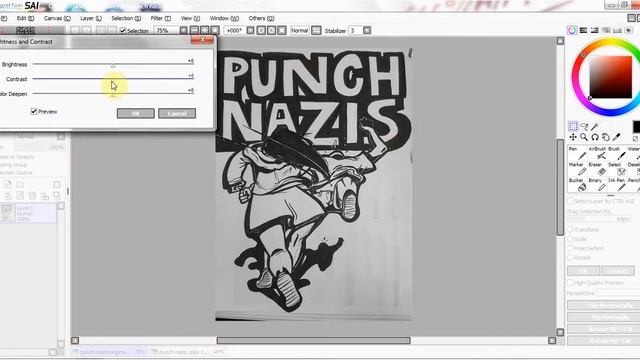Choose the magic wand tool
640x360 pixels.
pos(595,127)
